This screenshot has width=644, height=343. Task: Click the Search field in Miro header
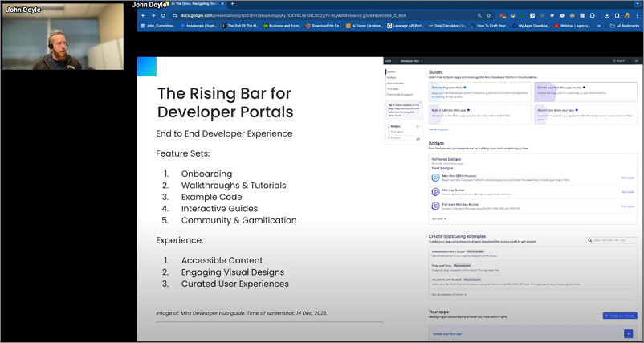[x=619, y=61]
